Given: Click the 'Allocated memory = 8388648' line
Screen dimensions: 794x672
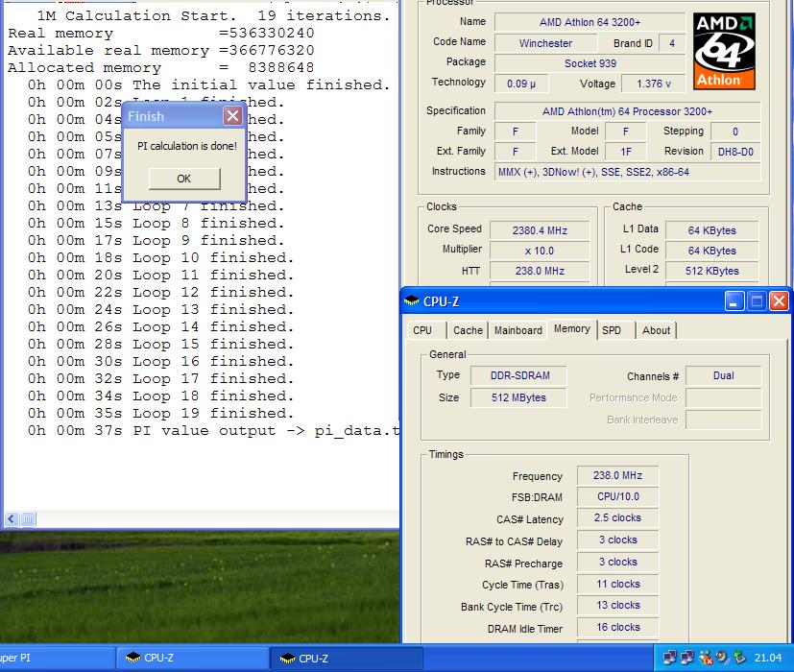Looking at the screenshot, I should click(161, 68).
